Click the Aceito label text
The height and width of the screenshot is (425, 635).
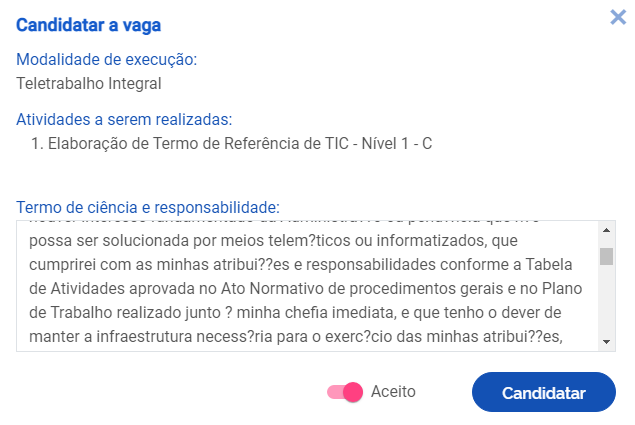[x=393, y=392]
